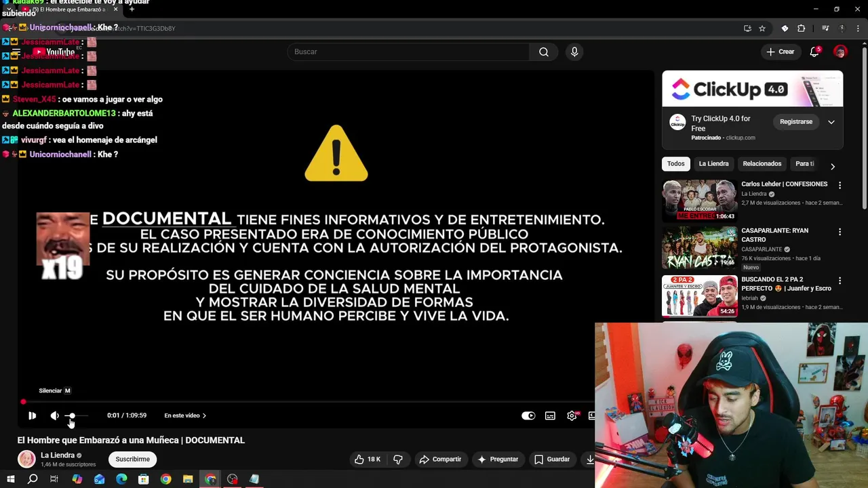
Task: Toggle the autoplay switch in player
Action: 528,415
